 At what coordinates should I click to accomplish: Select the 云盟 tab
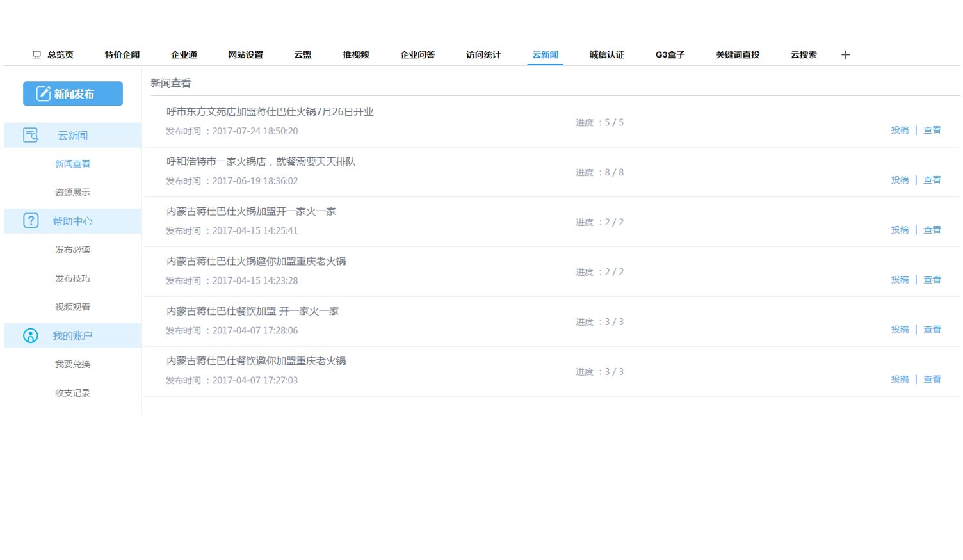pos(303,55)
